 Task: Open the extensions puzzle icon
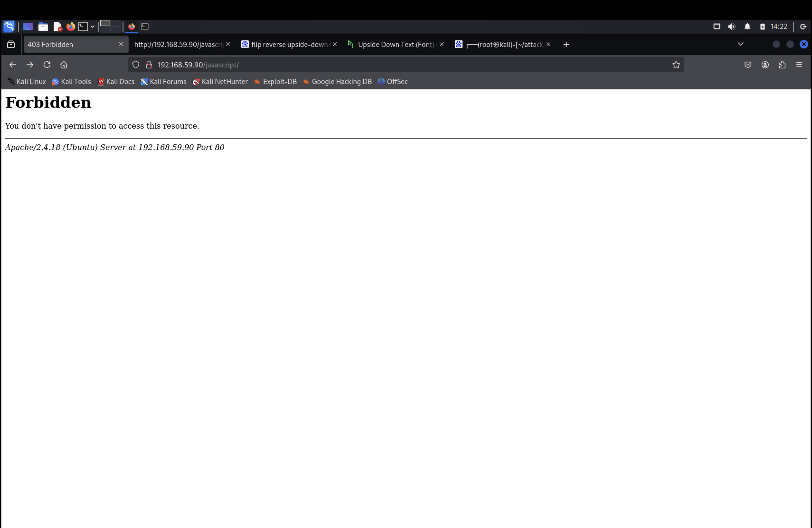pos(782,65)
